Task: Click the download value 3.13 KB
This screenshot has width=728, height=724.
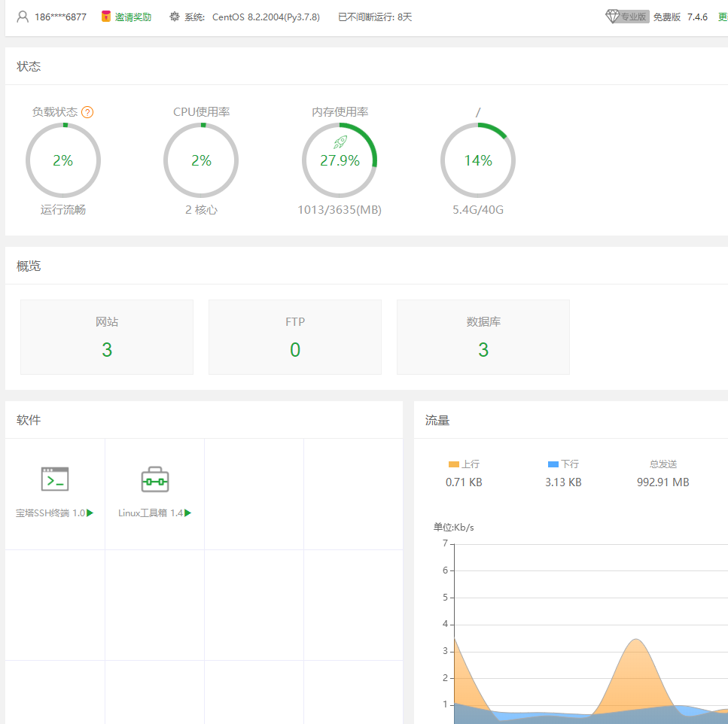Action: (563, 482)
